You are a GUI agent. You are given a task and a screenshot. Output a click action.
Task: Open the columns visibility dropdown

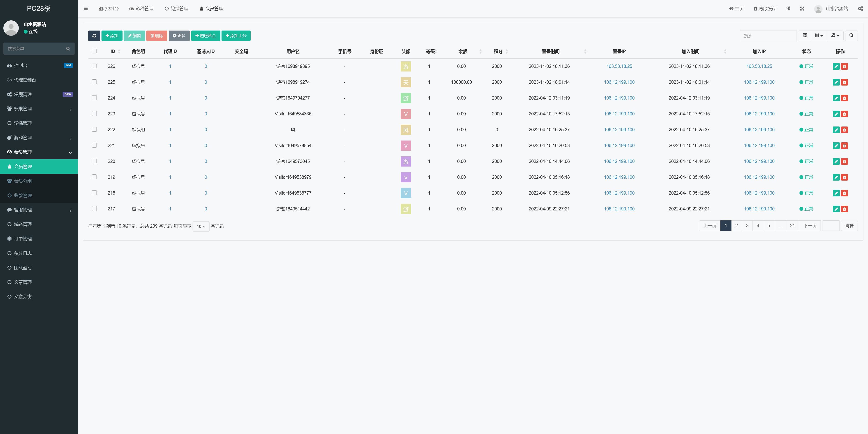(x=818, y=36)
